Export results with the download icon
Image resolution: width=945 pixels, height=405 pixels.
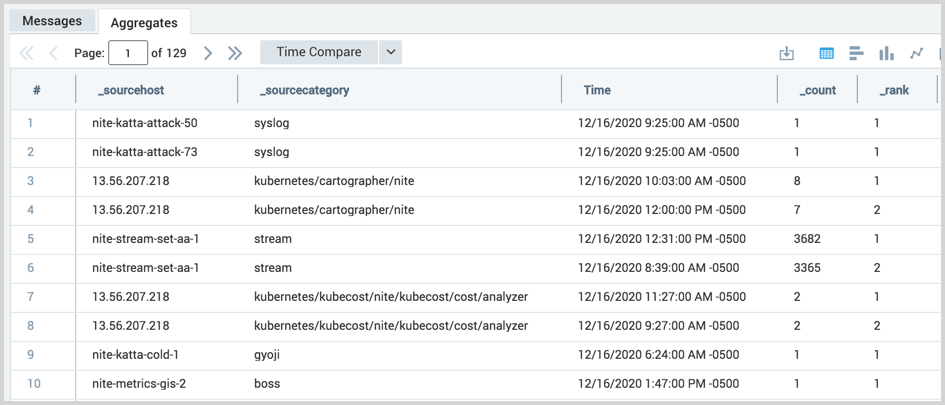click(786, 53)
